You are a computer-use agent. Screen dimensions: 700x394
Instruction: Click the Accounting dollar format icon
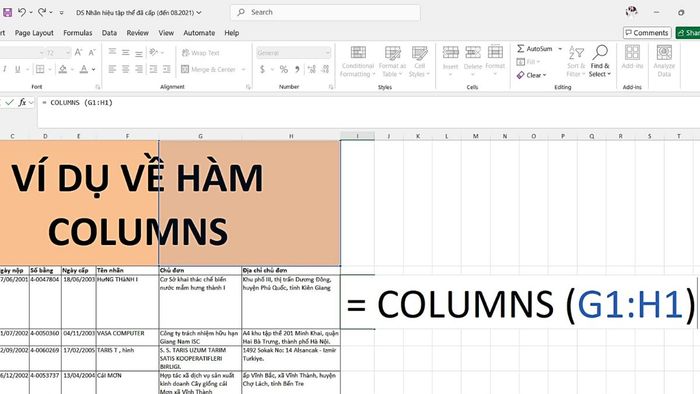tap(262, 69)
